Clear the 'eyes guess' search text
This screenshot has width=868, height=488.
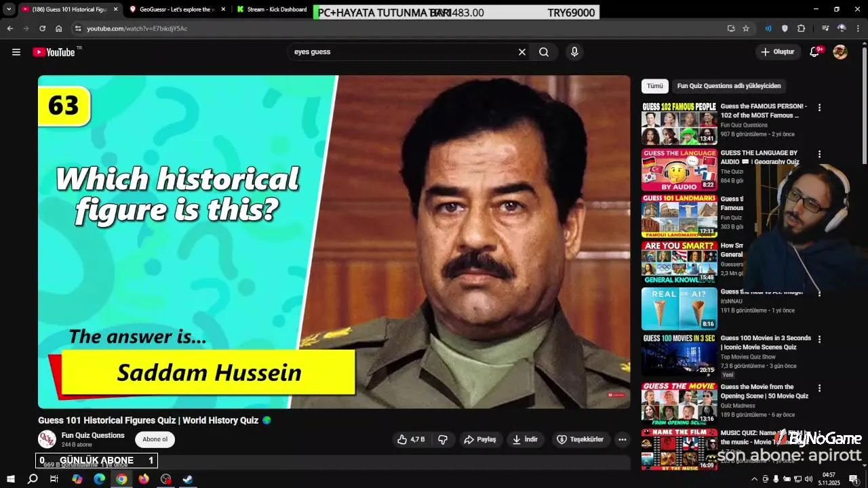point(522,52)
